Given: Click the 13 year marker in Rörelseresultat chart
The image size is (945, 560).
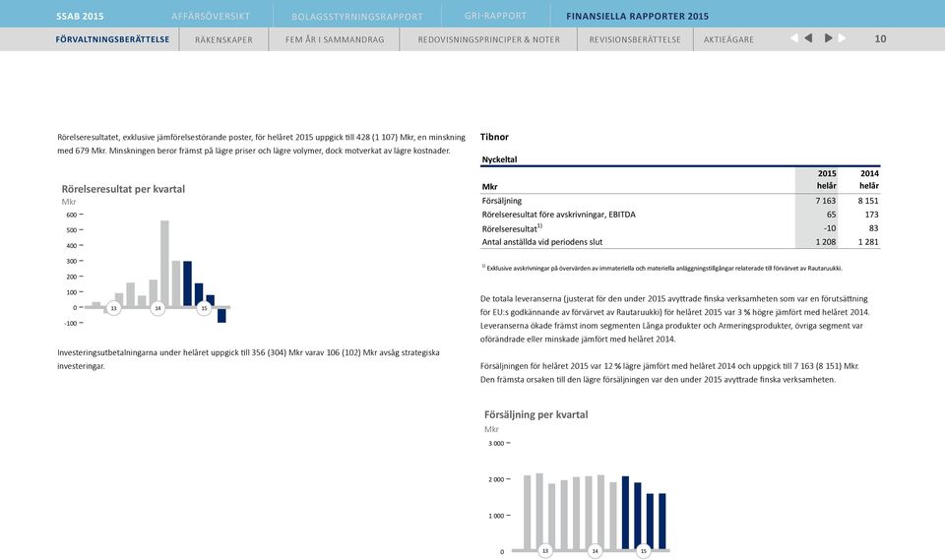Looking at the screenshot, I should coord(113,308).
